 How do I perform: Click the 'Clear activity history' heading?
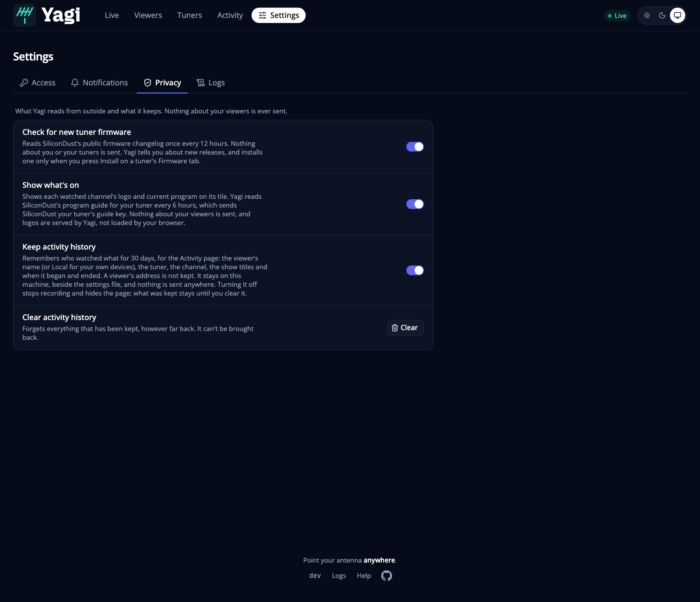59,317
